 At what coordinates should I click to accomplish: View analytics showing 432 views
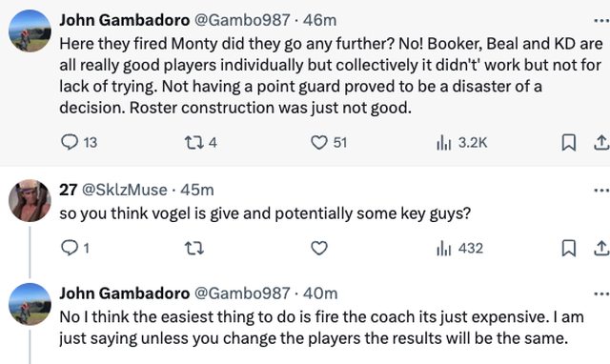click(459, 248)
